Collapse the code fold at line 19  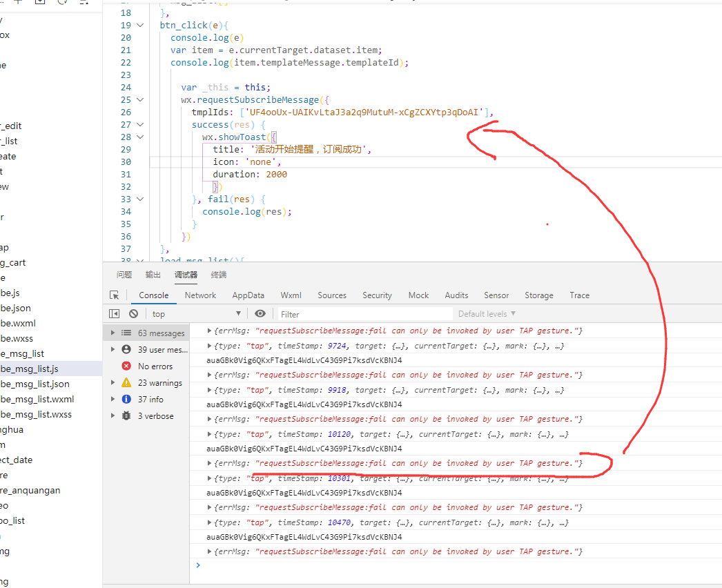click(x=140, y=26)
